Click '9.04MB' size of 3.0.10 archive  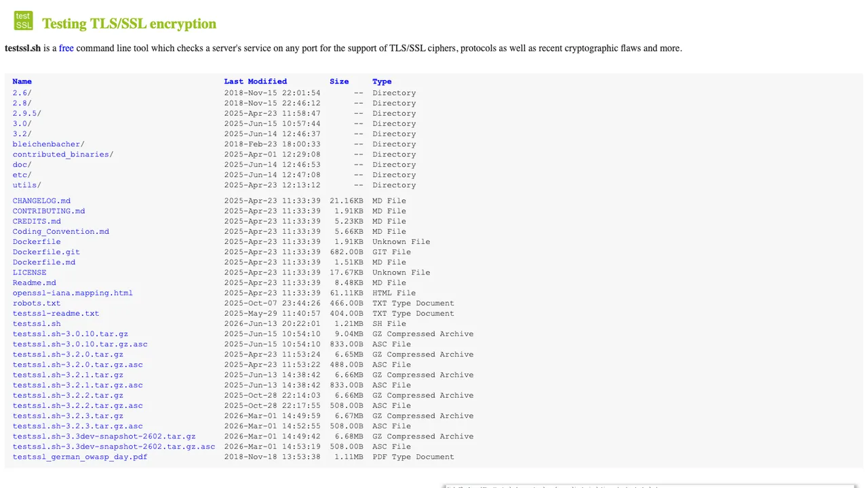349,333
